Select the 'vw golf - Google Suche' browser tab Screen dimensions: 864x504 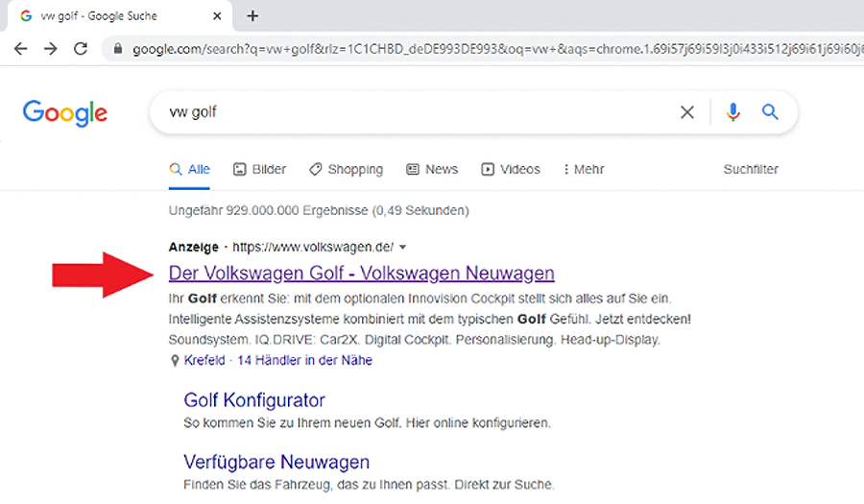click(119, 16)
